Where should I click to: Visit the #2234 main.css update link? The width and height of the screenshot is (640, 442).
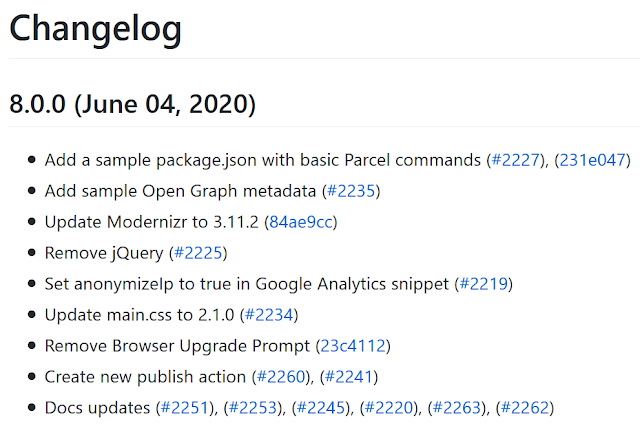point(267,315)
